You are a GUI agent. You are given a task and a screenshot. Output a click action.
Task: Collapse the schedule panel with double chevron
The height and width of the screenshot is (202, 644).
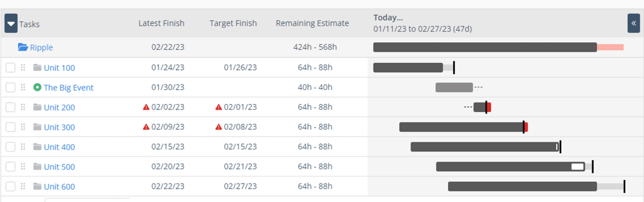click(634, 23)
